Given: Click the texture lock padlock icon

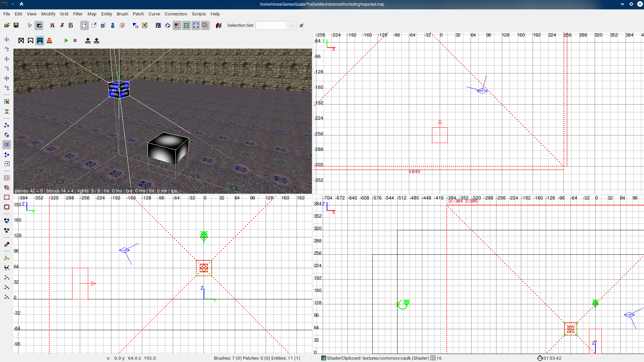Looking at the screenshot, I should (158, 25).
